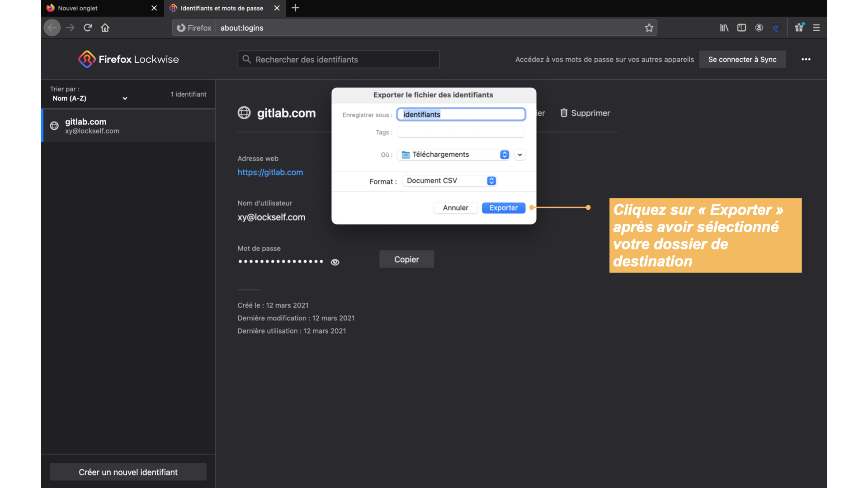Viewport: 868px width, 488px height.
Task: Go to the home page
Action: click(105, 28)
